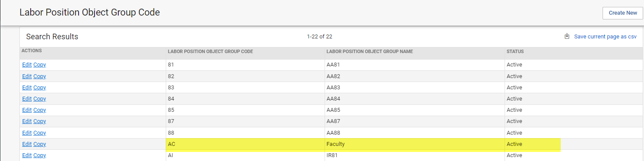Image resolution: width=644 pixels, height=161 pixels.
Task: Copy the row with code 88
Action: 40,133
